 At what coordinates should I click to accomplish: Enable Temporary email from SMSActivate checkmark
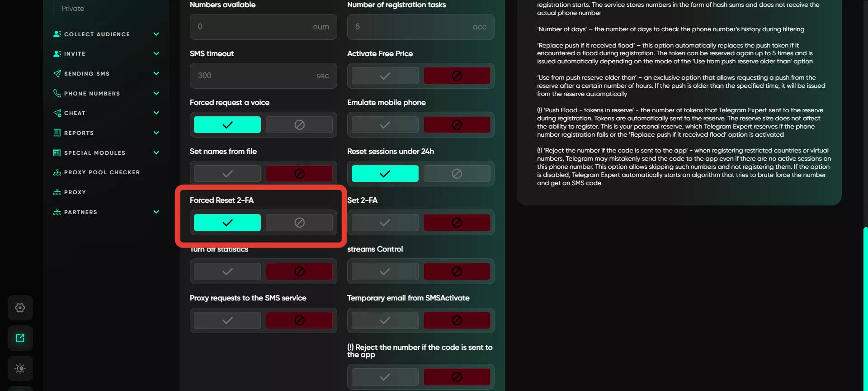385,320
